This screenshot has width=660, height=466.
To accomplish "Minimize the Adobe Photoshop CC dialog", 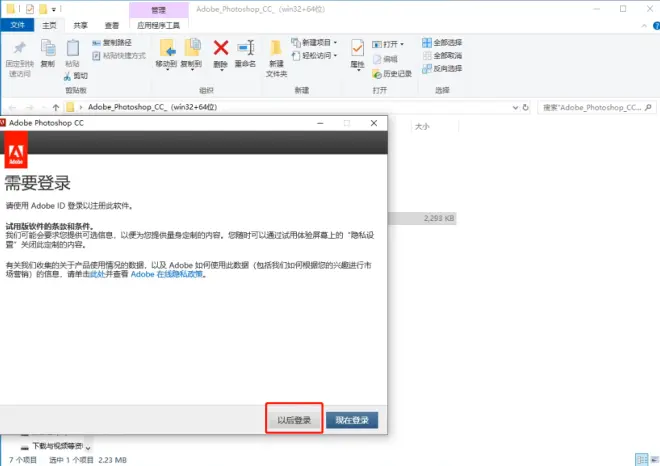I will [320, 123].
